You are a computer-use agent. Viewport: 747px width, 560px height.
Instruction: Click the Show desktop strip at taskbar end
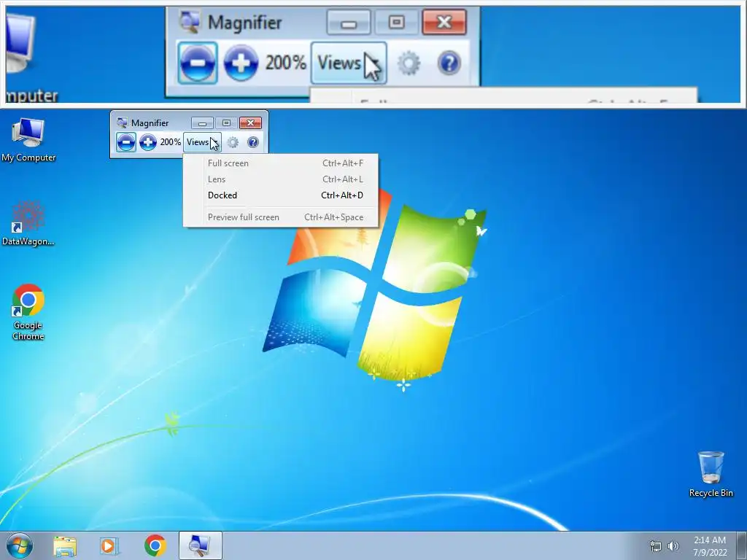click(x=742, y=545)
